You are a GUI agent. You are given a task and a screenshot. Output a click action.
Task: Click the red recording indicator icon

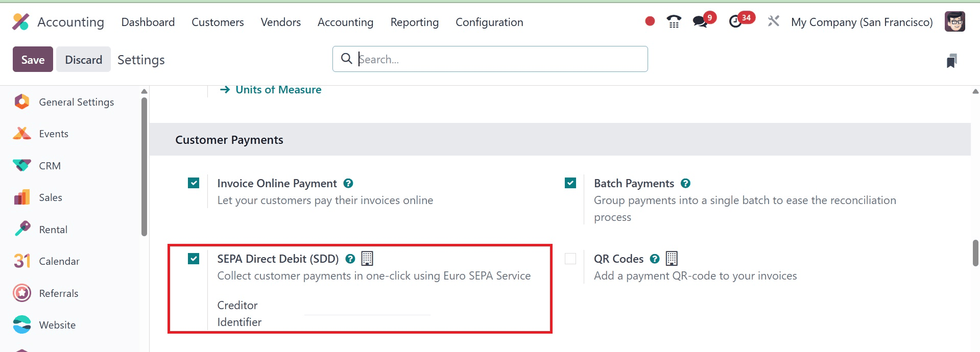click(650, 21)
